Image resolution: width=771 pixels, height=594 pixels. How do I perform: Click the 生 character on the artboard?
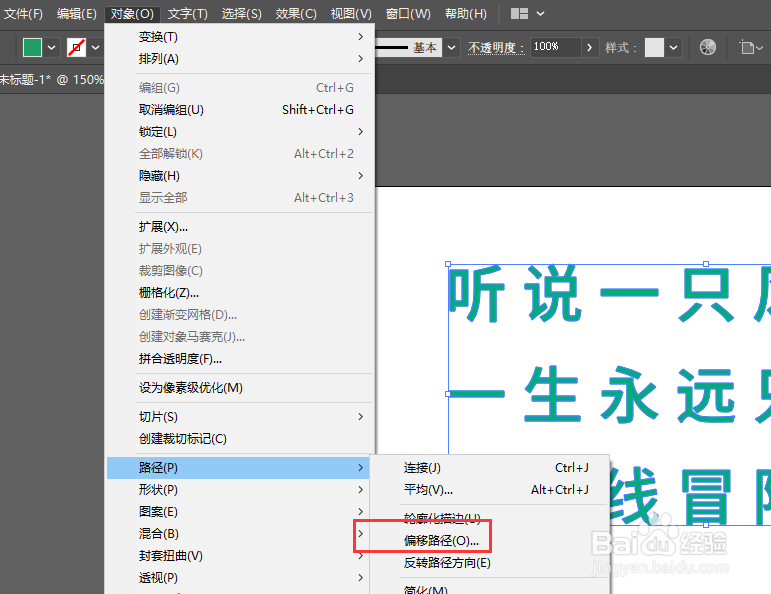pos(552,394)
